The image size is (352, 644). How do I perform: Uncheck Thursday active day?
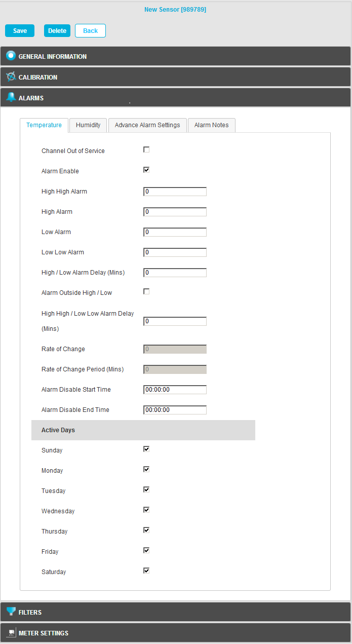tap(146, 530)
